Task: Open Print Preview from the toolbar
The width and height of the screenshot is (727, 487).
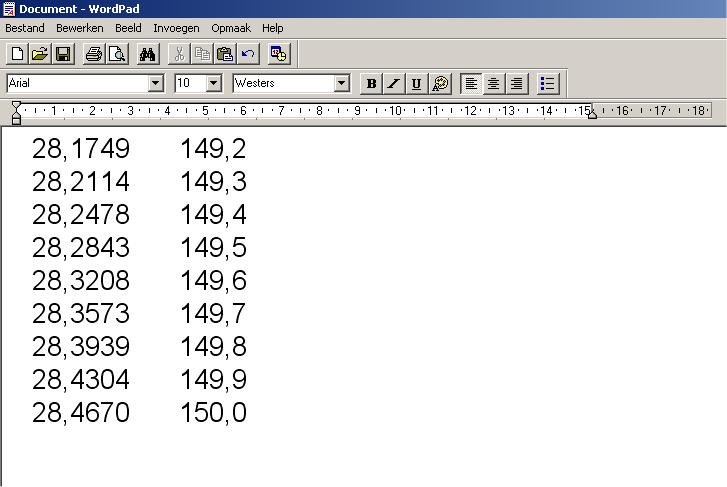Action: (116, 54)
